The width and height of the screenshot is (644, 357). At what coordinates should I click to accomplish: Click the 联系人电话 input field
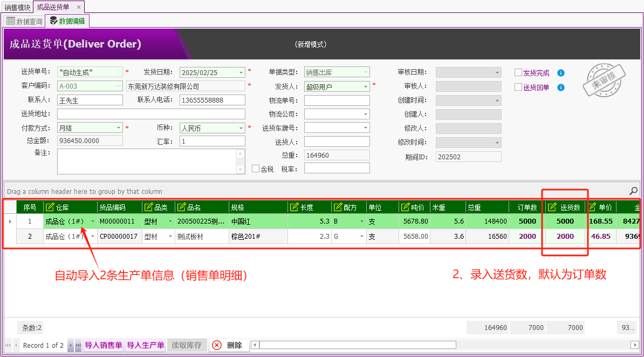pyautogui.click(x=213, y=100)
